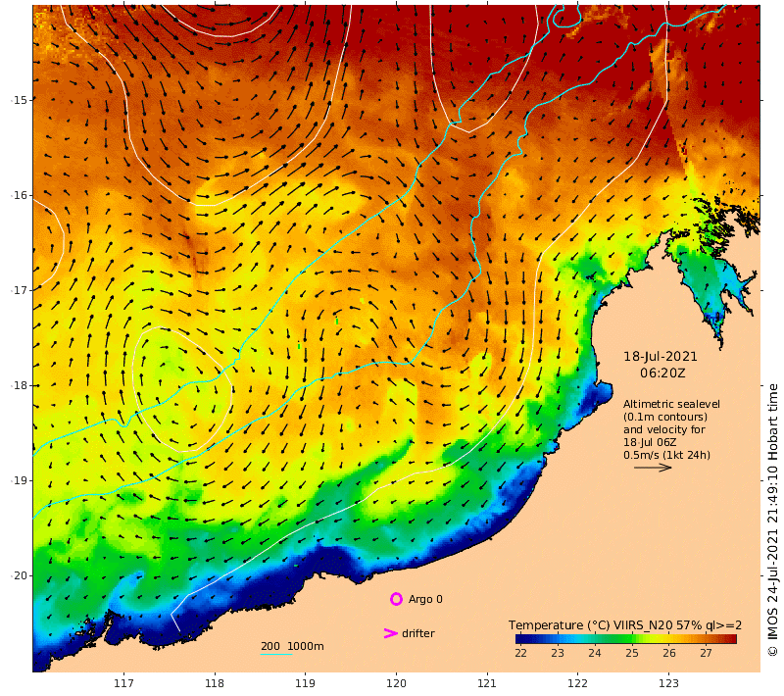Click the temperature color bar
The height and width of the screenshot is (696, 784).
point(626,638)
